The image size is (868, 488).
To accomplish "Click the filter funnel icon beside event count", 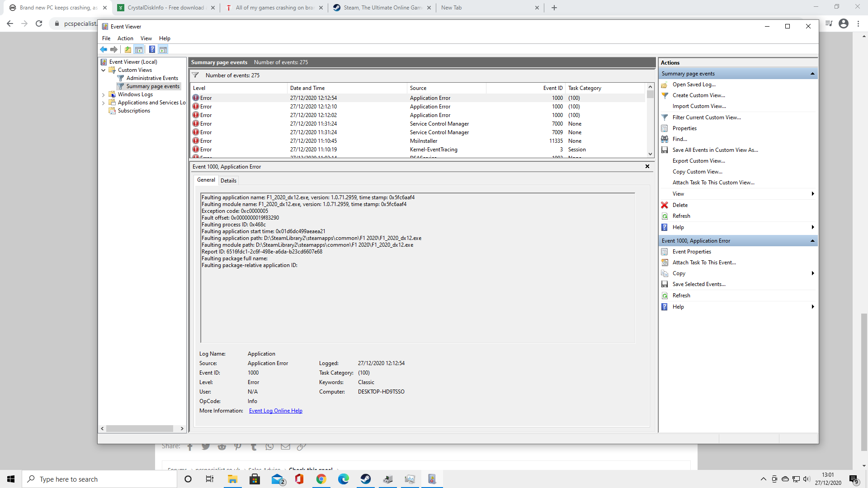I will (195, 75).
